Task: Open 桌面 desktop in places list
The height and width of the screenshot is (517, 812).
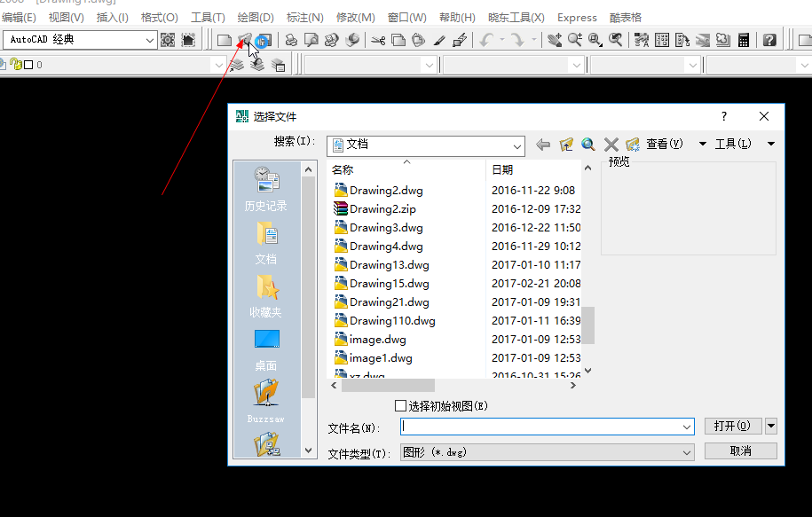Action: [265, 350]
